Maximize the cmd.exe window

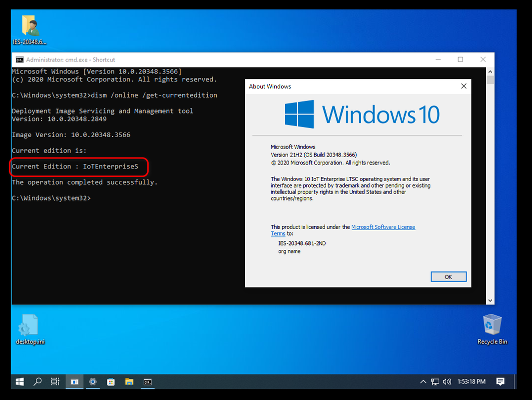(x=460, y=59)
